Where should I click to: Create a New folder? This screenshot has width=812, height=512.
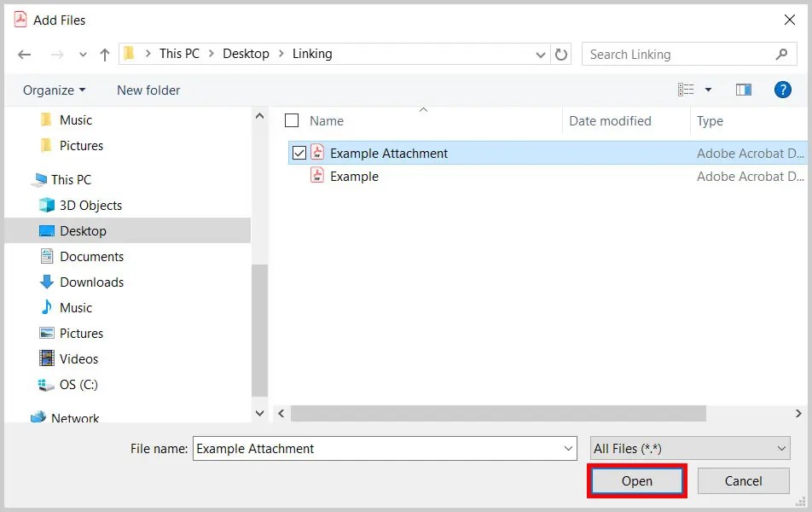(x=148, y=90)
